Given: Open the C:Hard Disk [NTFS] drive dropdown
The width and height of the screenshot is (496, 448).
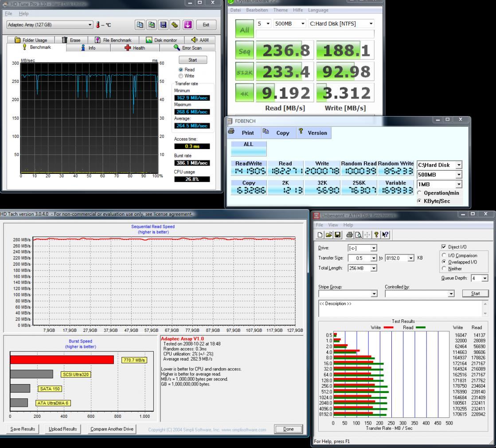Looking at the screenshot, I should pos(341,24).
